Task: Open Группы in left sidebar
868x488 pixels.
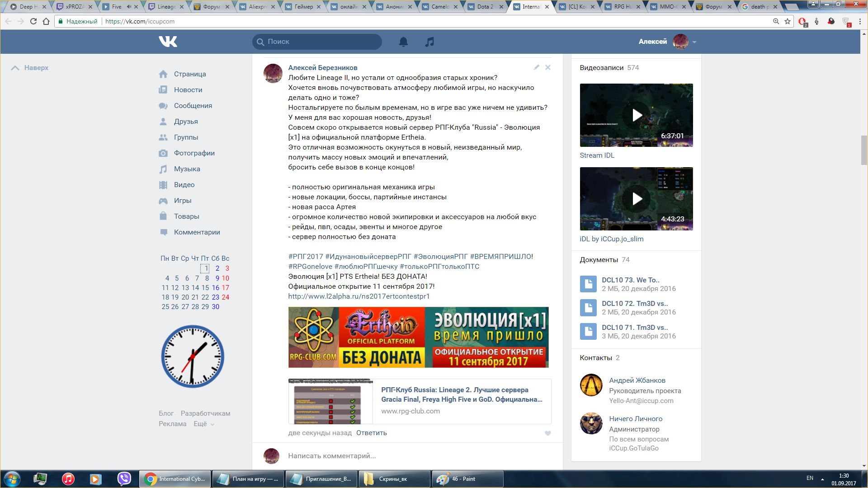Action: [186, 137]
